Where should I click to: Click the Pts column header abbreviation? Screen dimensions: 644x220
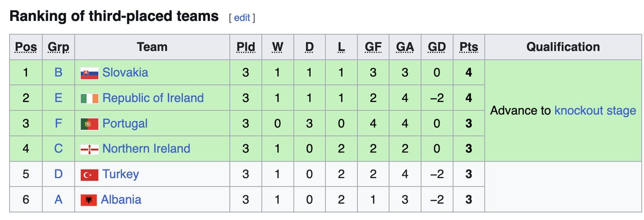pyautogui.click(x=469, y=48)
